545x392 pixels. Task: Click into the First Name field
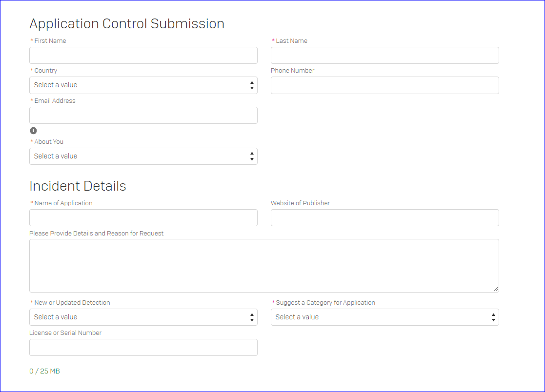coord(143,56)
